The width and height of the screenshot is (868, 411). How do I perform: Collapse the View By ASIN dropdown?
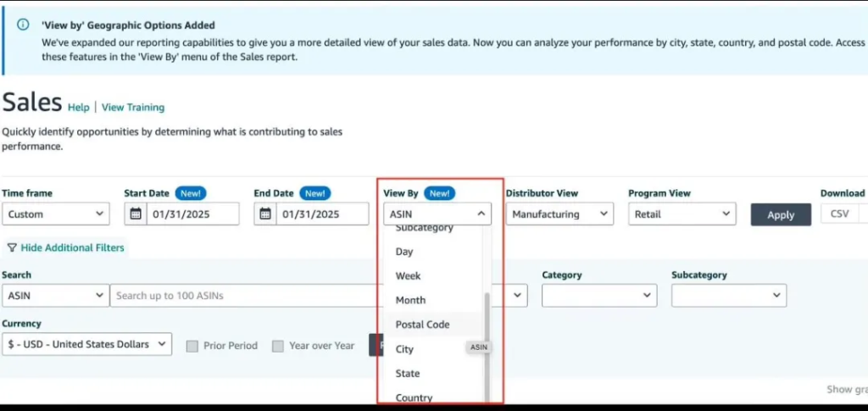click(x=437, y=214)
